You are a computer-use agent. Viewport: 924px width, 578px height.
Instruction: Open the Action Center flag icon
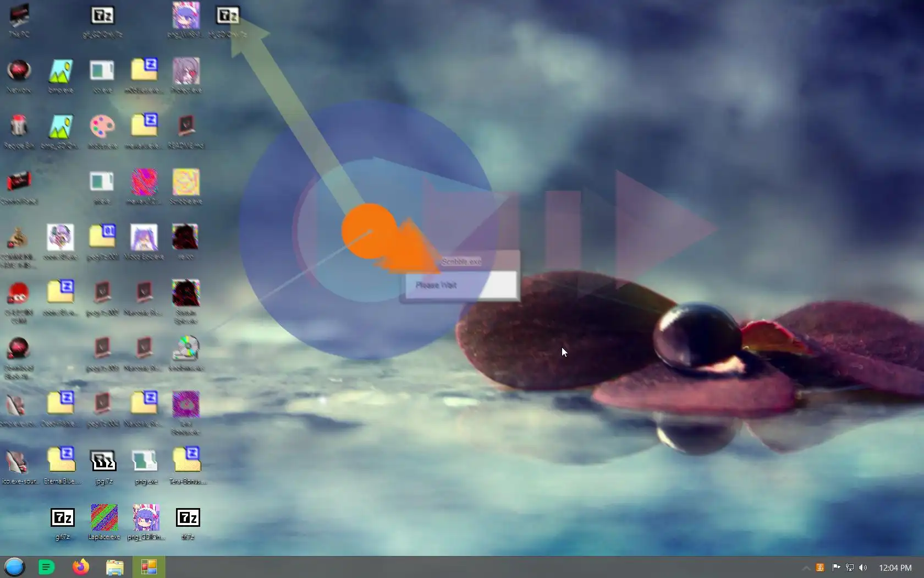835,568
